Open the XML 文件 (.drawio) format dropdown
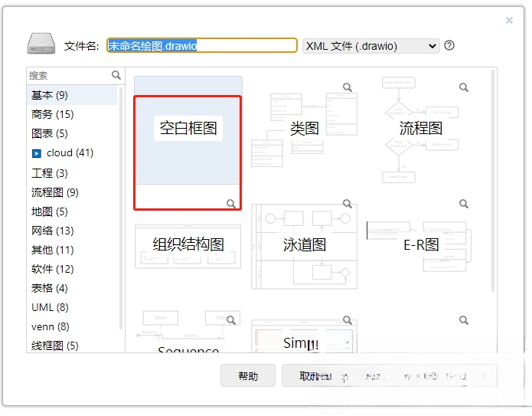The image size is (532, 416). pyautogui.click(x=370, y=46)
